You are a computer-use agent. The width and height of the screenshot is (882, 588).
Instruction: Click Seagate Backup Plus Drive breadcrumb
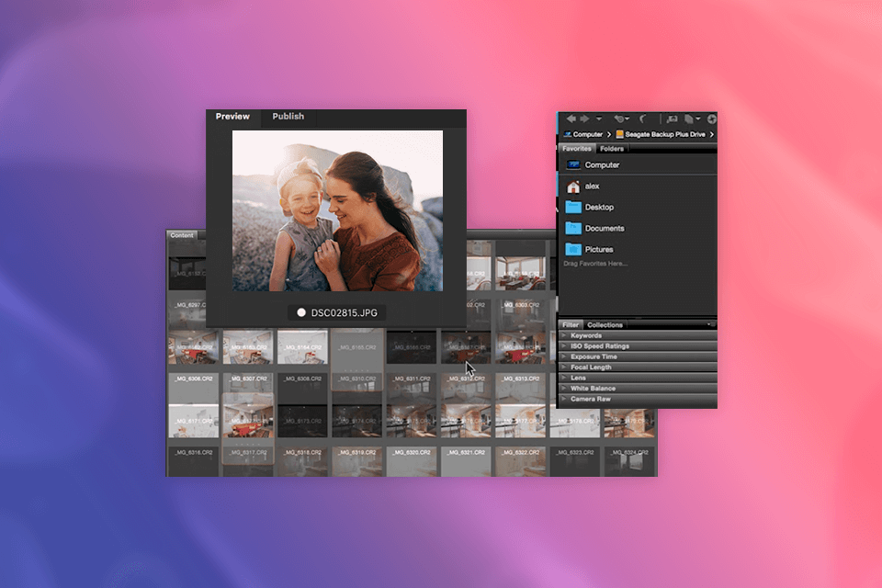(x=661, y=134)
